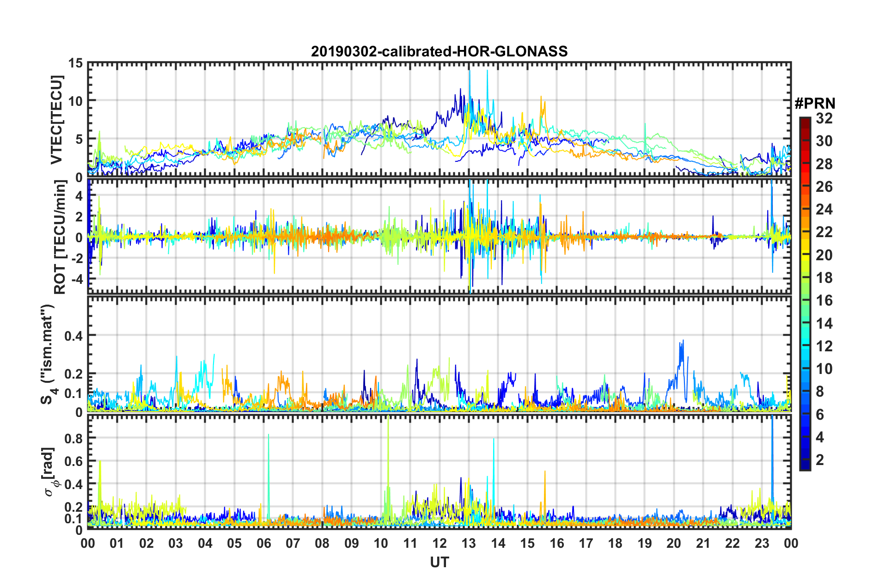Click the S4 ("ism.mat") y-axis label
Image resolution: width=879 pixels, height=588 pixels.
[x=49, y=354]
